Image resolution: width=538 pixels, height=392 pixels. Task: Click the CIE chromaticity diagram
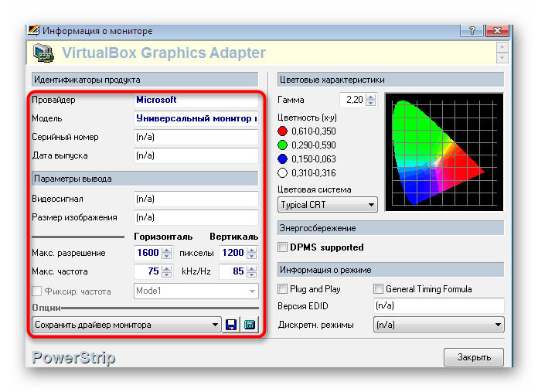pyautogui.click(x=444, y=152)
